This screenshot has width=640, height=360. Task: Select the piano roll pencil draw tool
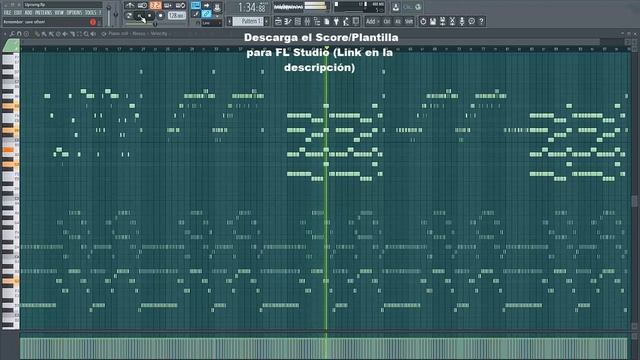[x=38, y=34]
